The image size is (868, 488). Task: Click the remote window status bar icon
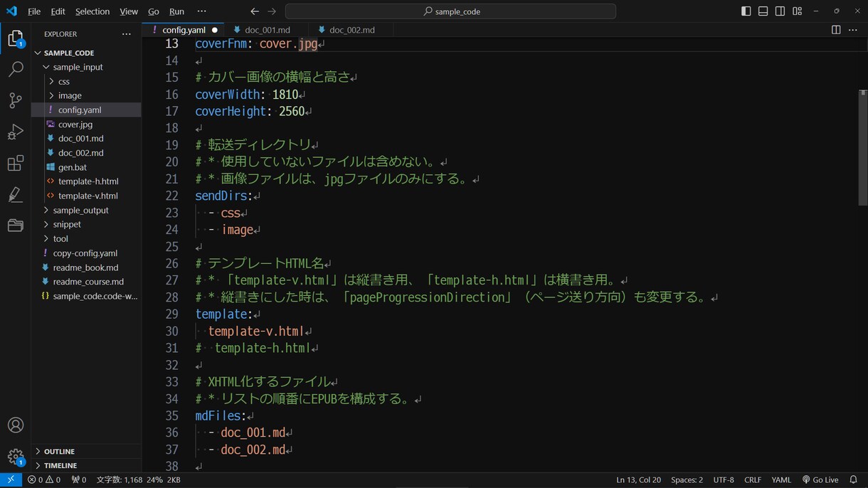point(11,480)
